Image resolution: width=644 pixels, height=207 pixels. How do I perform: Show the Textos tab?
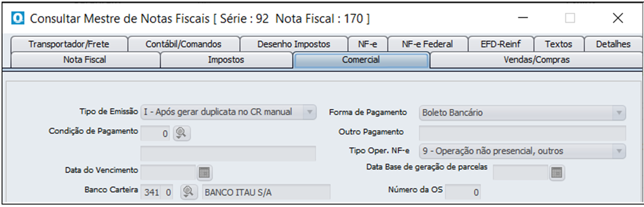pyautogui.click(x=559, y=44)
